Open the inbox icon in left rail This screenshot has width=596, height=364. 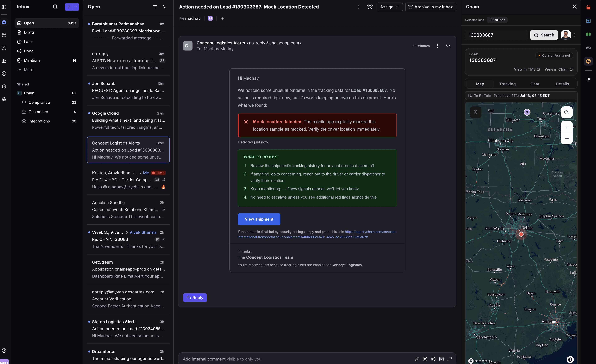pos(4,22)
